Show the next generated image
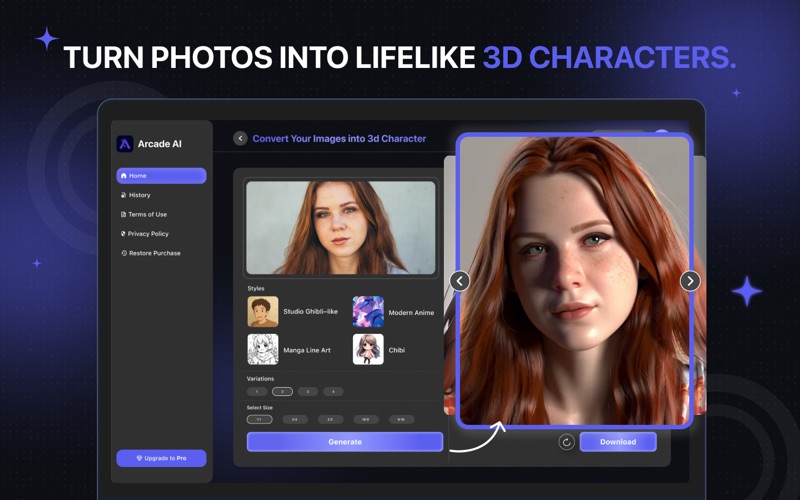Image resolution: width=800 pixels, height=500 pixels. tap(690, 281)
